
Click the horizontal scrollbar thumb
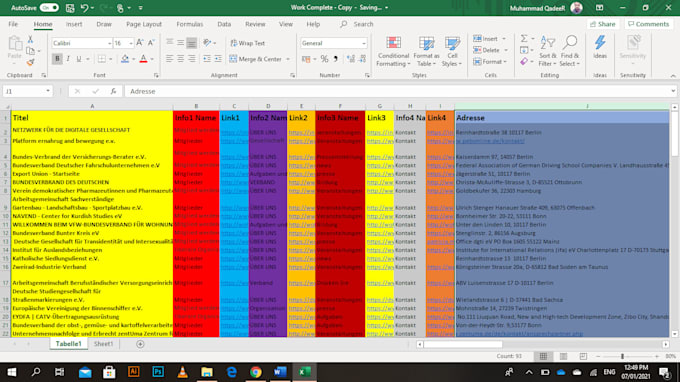pos(463,344)
